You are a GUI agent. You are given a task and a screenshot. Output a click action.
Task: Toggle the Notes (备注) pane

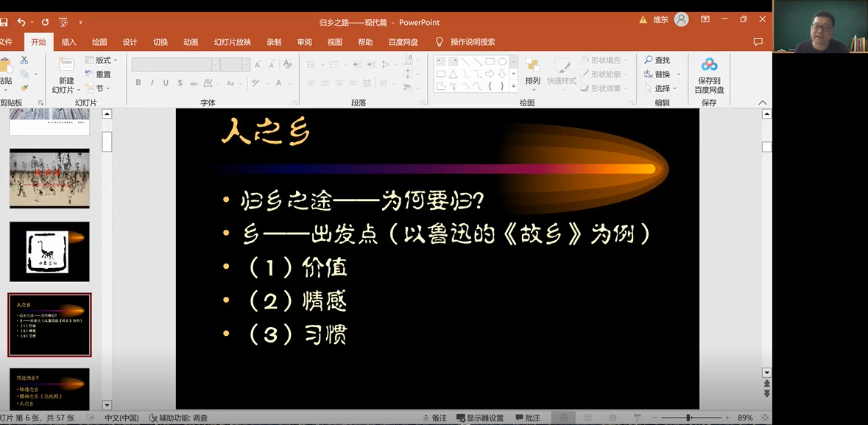coord(434,418)
